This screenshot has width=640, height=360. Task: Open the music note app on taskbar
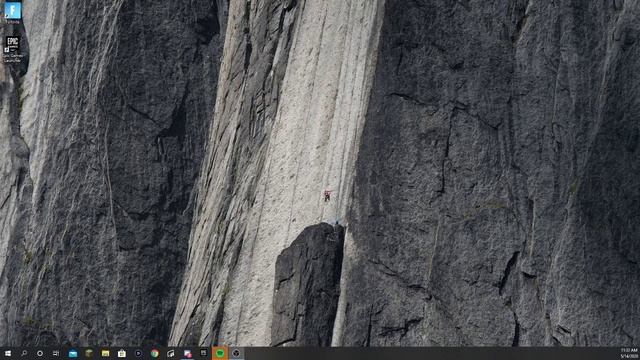point(171,353)
